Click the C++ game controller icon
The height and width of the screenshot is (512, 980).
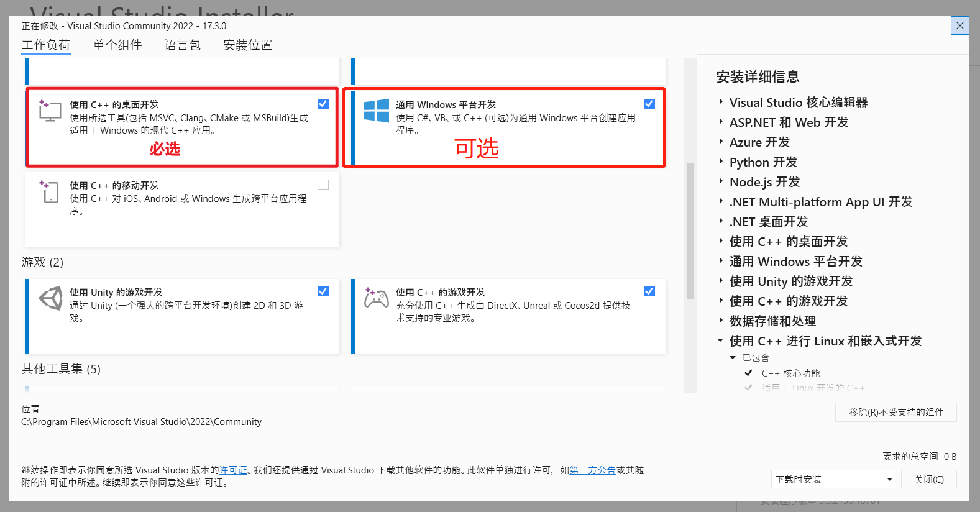tap(377, 298)
